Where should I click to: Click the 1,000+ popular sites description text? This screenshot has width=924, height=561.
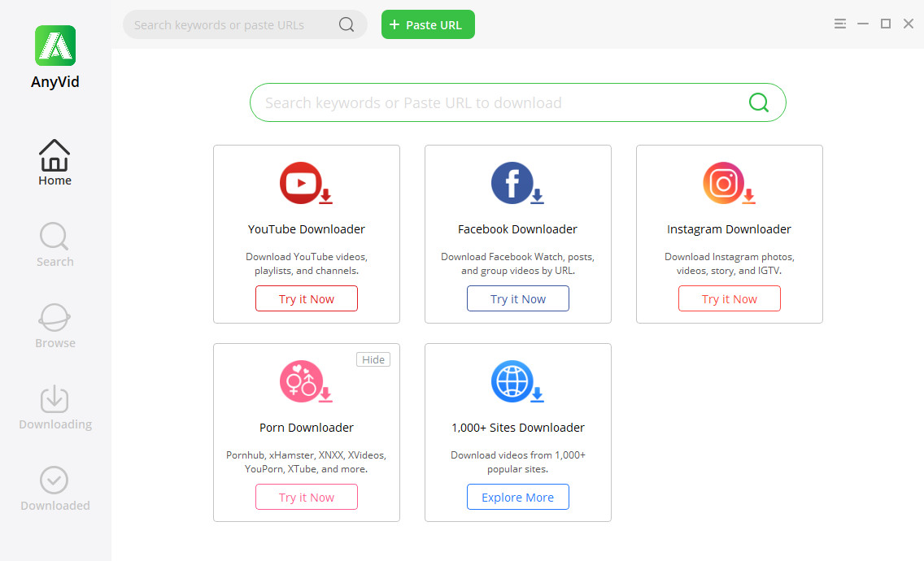point(518,462)
